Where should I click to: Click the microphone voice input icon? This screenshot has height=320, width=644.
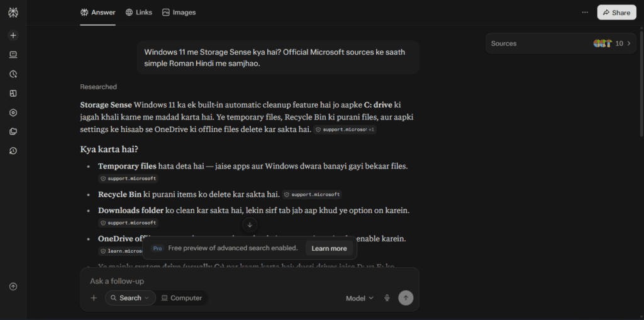click(387, 298)
